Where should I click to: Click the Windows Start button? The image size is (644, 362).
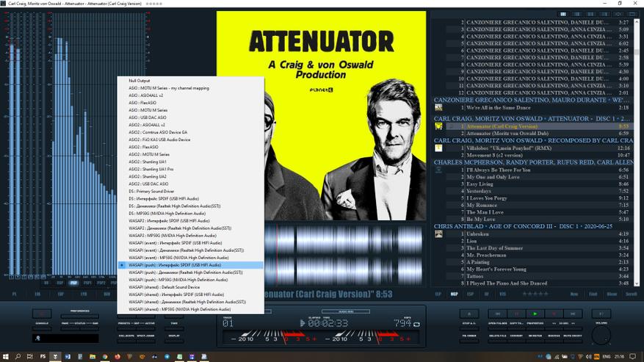coord(6,356)
